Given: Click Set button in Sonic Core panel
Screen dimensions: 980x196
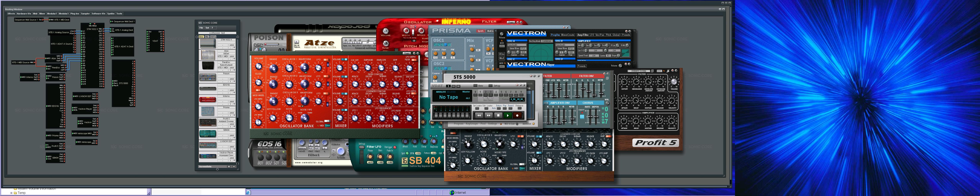Looking at the screenshot, I should [x=207, y=28].
